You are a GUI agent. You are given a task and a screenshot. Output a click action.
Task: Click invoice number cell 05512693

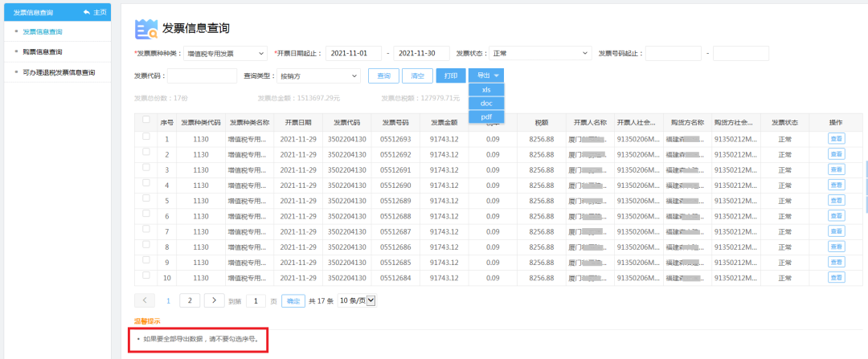395,139
